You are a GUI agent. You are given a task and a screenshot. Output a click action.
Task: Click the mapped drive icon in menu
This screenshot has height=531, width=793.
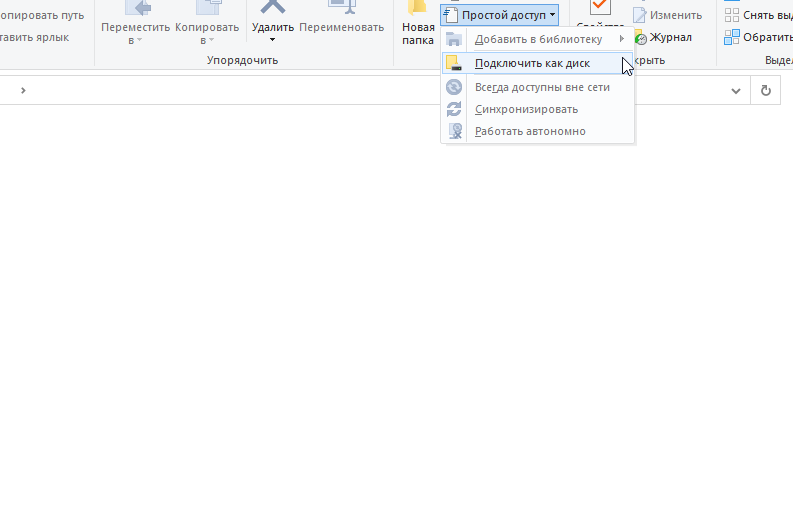[454, 63]
